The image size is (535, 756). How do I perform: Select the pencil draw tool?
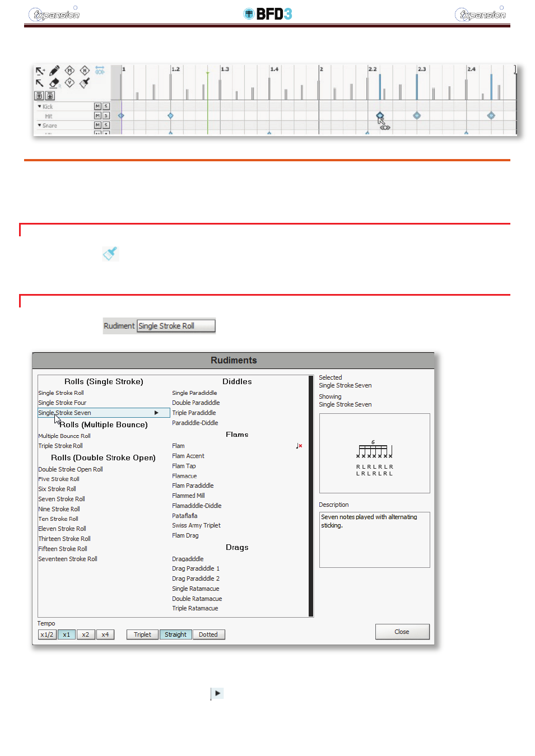pos(54,71)
